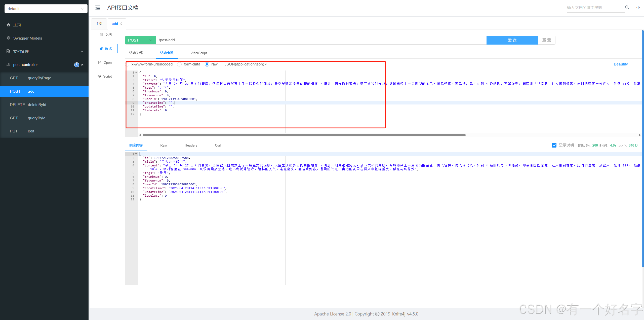Open Swagger Models from the sidebar icon

point(9,38)
